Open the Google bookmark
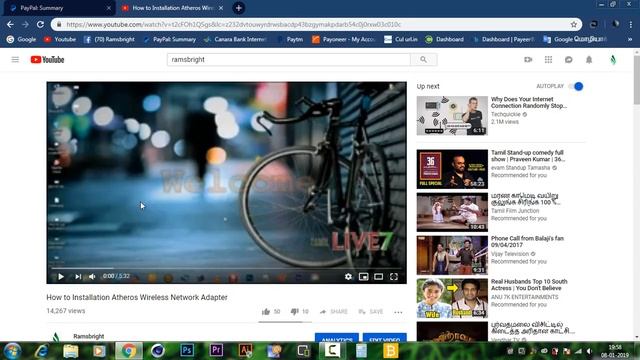The image size is (640, 360). (x=21, y=39)
